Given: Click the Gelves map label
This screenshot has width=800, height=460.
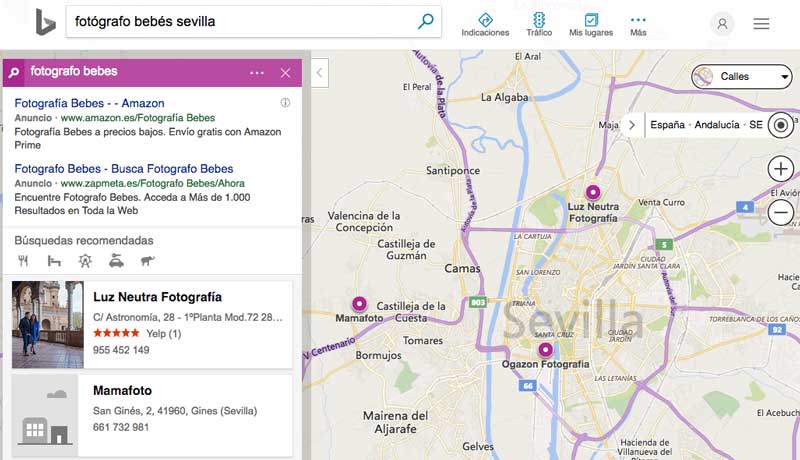Looking at the screenshot, I should (x=478, y=447).
